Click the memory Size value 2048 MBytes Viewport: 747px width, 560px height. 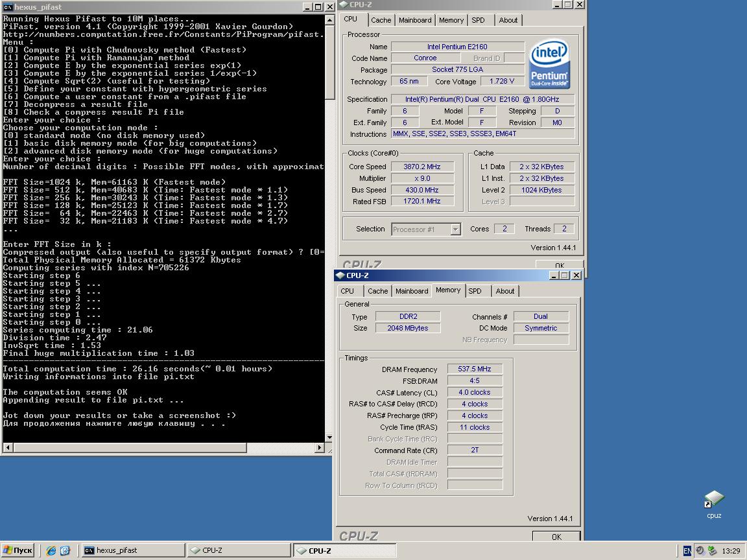click(408, 328)
